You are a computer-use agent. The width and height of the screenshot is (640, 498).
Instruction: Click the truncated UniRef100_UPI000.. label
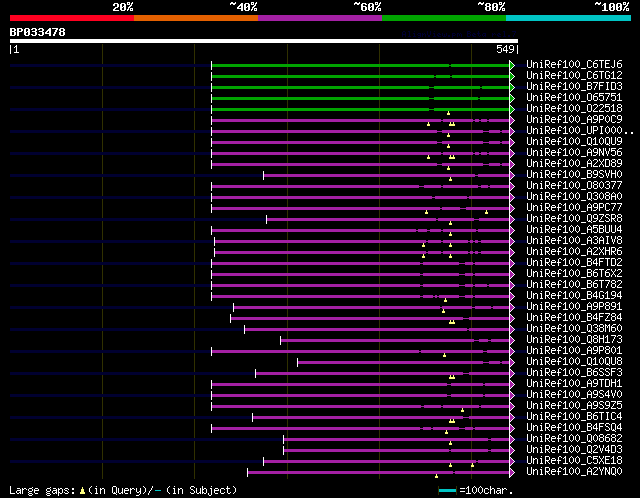[x=580, y=130]
